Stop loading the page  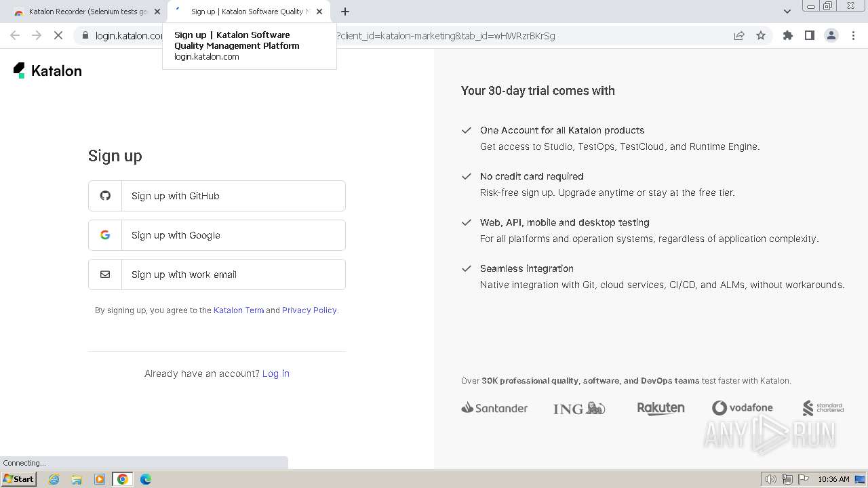click(58, 35)
